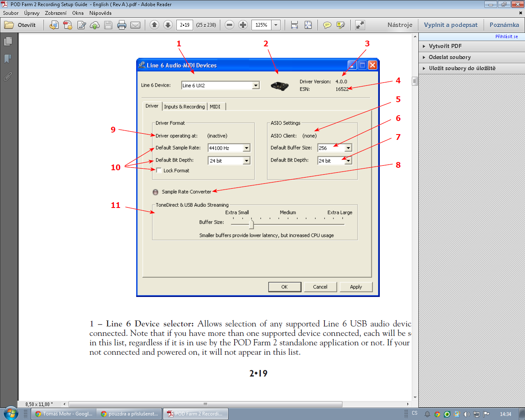
Task: Click the page number field showing 2•19
Action: (x=185, y=25)
